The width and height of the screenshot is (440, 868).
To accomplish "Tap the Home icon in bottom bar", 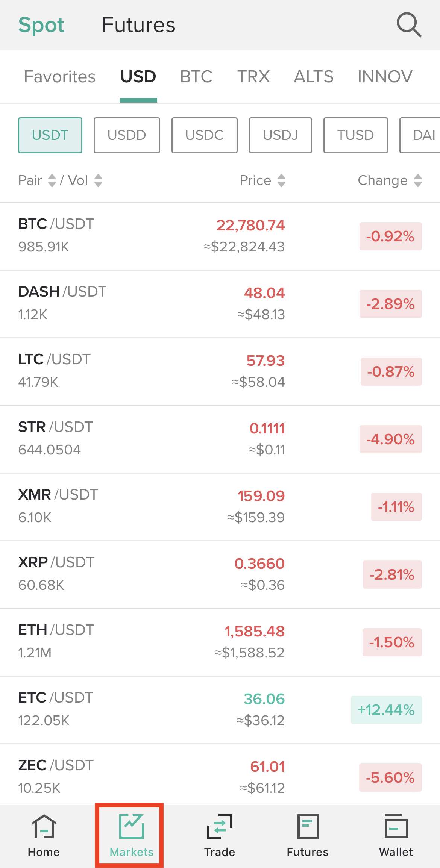I will pyautogui.click(x=44, y=826).
